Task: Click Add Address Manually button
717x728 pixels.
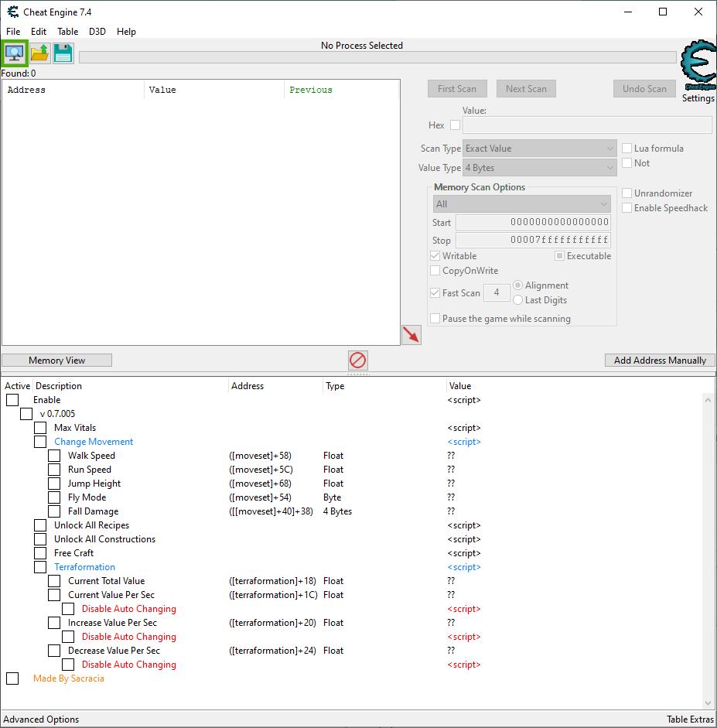Action: click(x=660, y=361)
